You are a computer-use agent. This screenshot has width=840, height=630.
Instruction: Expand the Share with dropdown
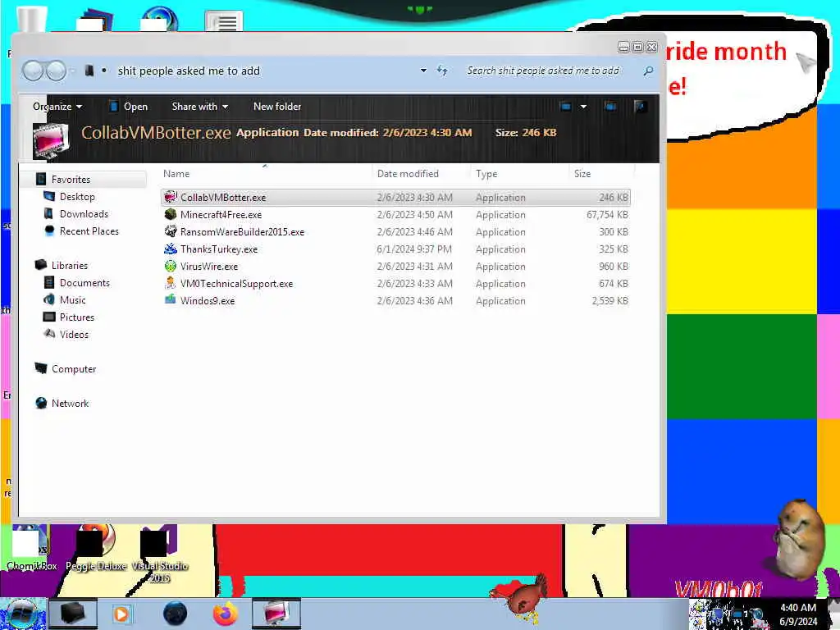click(x=200, y=106)
